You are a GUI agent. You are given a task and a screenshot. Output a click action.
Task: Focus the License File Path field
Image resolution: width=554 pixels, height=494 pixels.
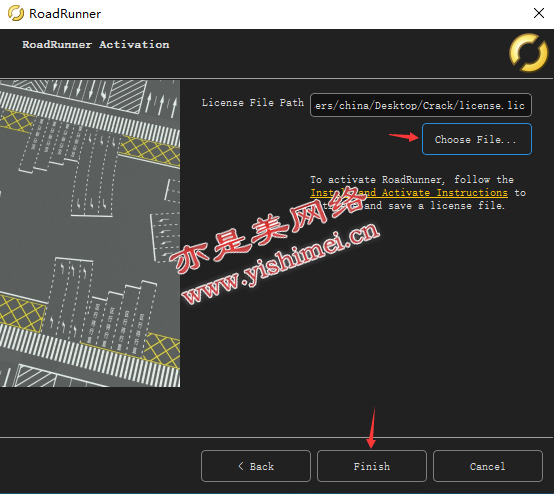[421, 105]
